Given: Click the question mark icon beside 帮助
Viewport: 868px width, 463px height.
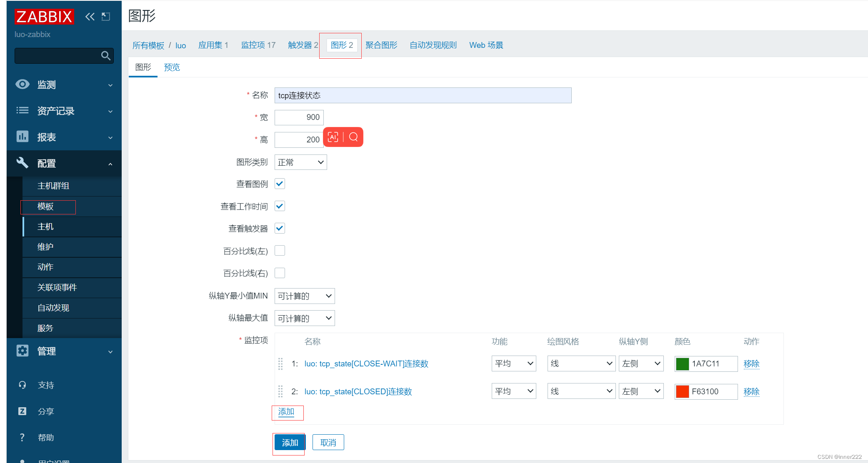Looking at the screenshot, I should [23, 437].
